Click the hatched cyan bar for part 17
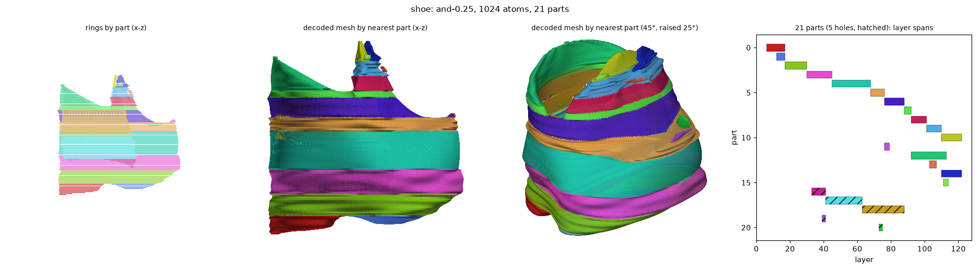 pos(844,201)
